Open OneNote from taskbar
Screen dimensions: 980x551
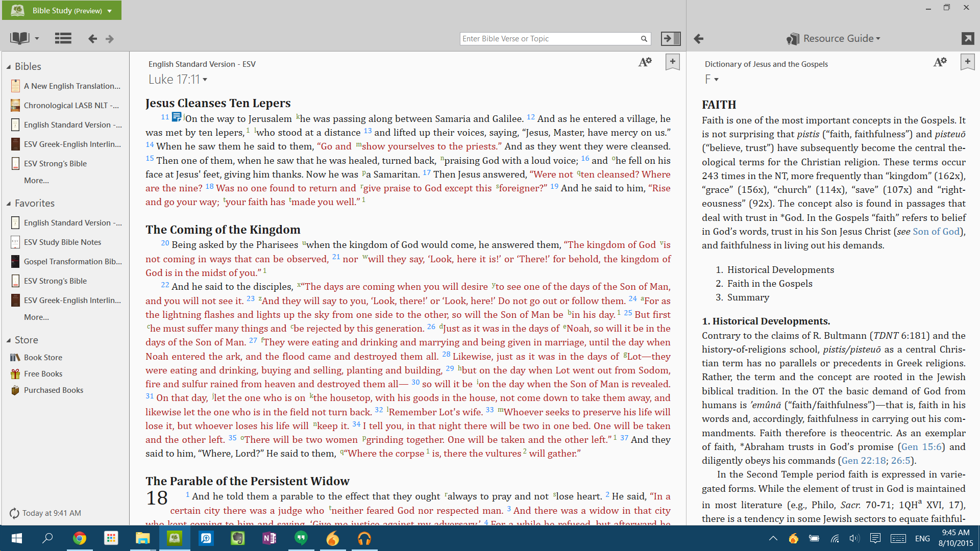(269, 538)
